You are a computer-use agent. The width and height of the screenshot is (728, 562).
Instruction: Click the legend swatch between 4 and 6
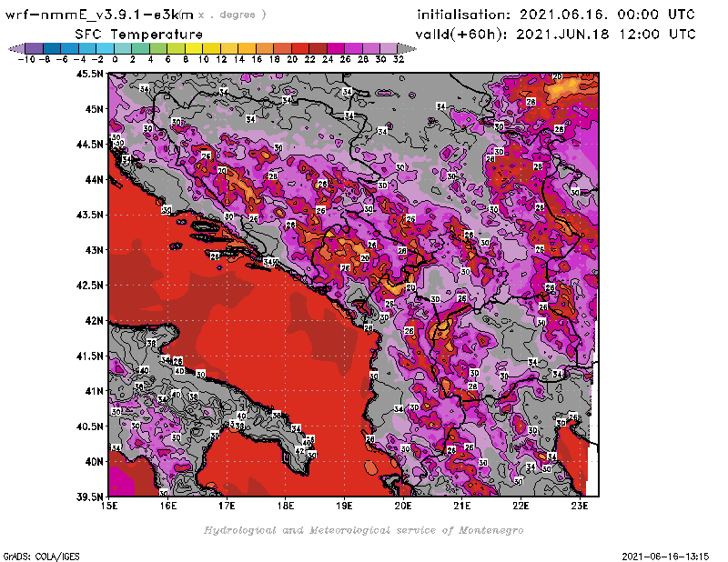158,48
